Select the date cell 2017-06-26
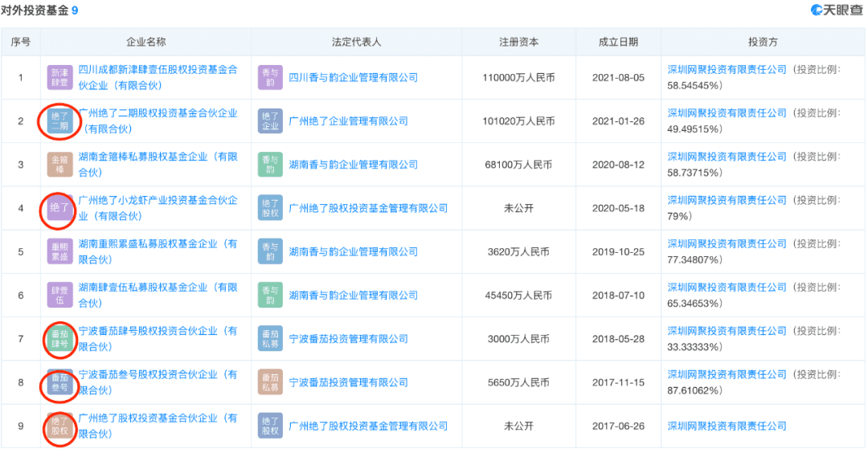Viewport: 868px width, 461px height. [618, 426]
